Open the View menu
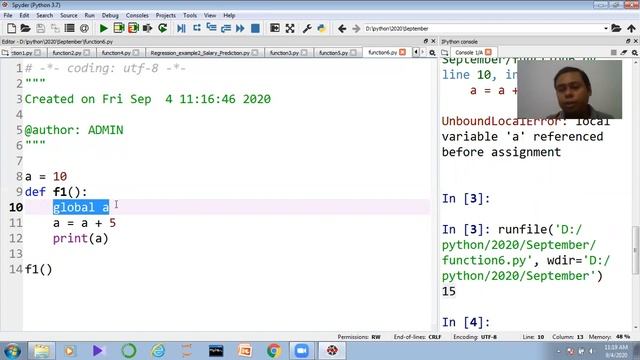This screenshot has width=640, height=360. 210,15
